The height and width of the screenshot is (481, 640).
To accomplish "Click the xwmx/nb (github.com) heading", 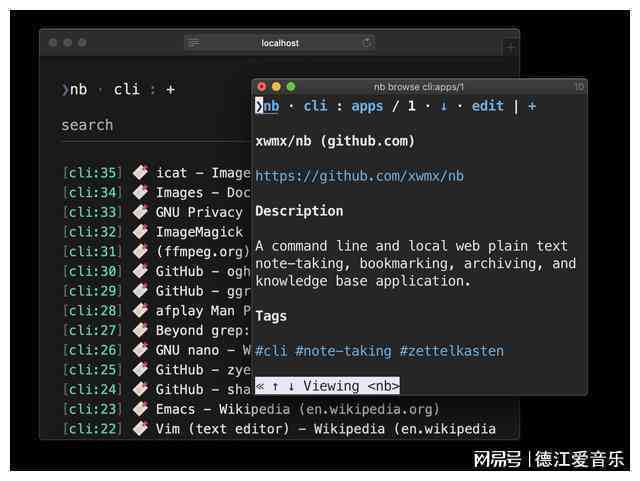I will click(x=335, y=141).
